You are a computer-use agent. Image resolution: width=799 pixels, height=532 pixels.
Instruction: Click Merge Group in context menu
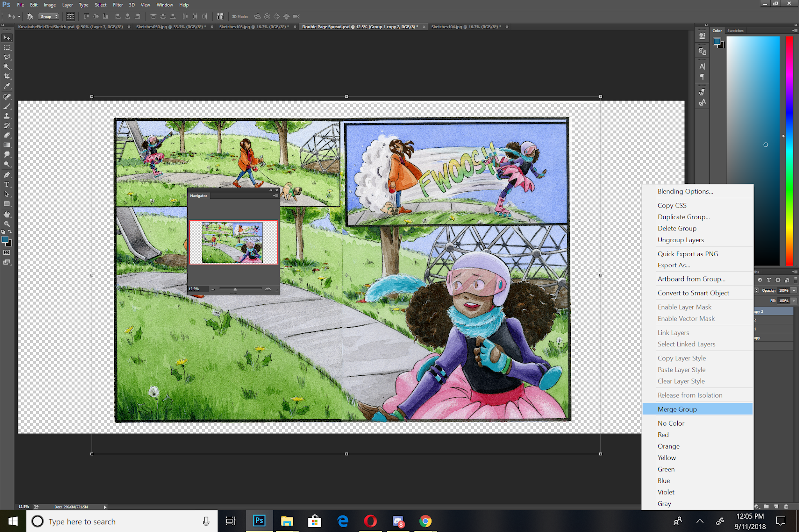point(677,409)
